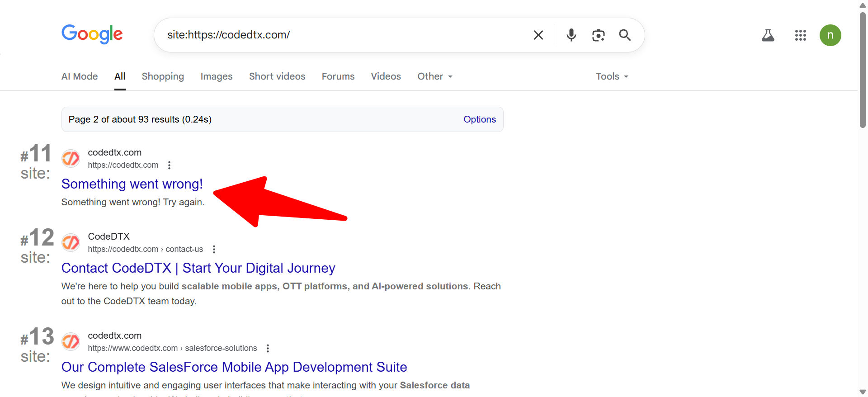Click the 'Something went wrong! Try again.' snippet

[x=133, y=202]
